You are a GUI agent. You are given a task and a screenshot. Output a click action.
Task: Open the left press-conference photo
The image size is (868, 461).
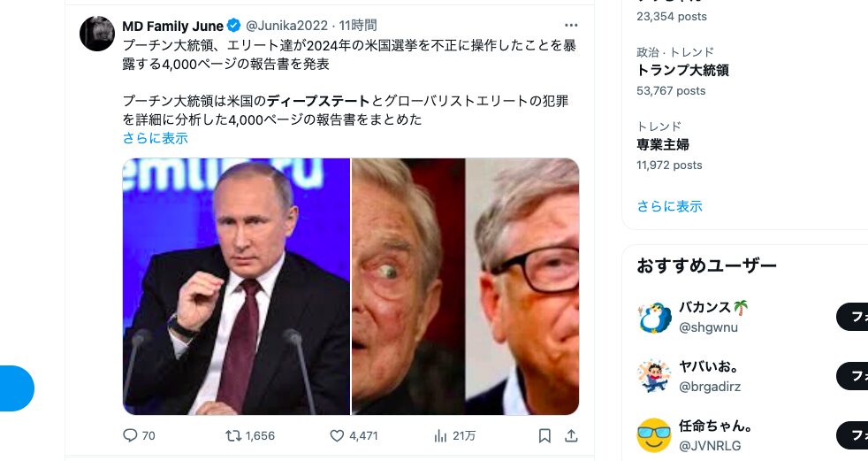[236, 287]
